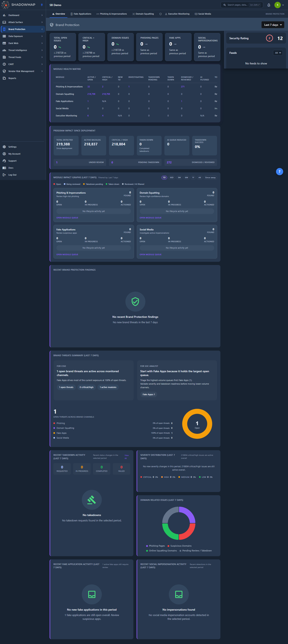The width and height of the screenshot is (288, 644).
Task: Select the Since away range pill
Action: (210, 178)
